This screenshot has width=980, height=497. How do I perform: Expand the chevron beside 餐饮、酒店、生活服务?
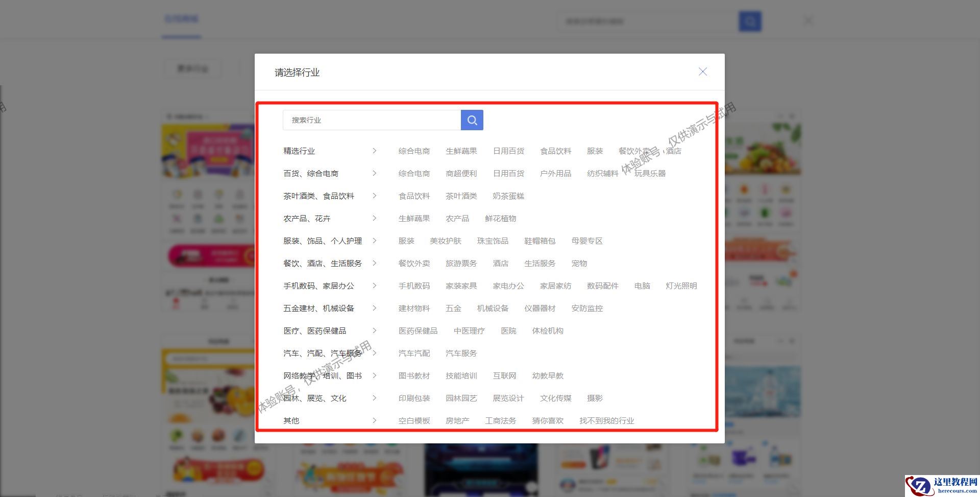[374, 264]
